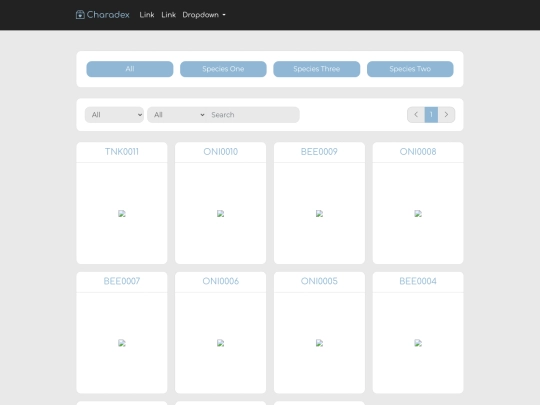Image resolution: width=540 pixels, height=405 pixels.
Task: Open the BEE0009 card title
Action: [x=319, y=152]
